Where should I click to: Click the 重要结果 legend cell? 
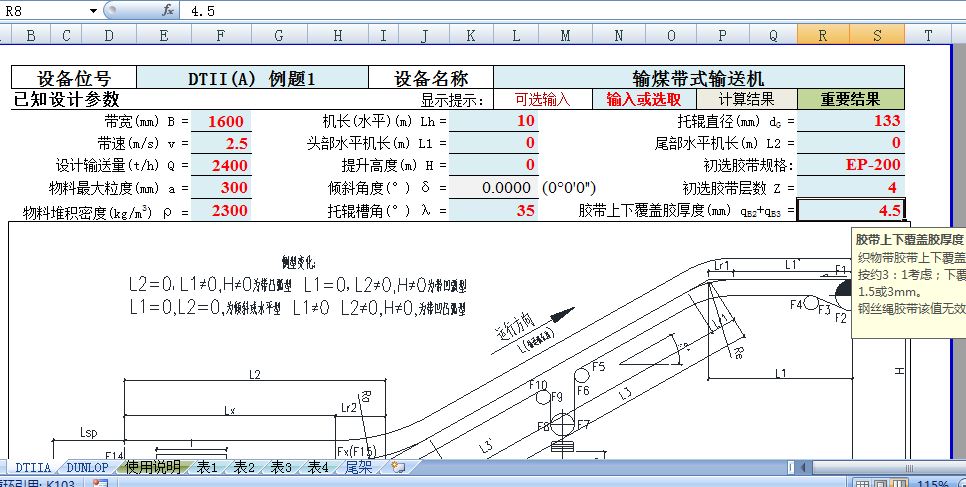point(851,99)
